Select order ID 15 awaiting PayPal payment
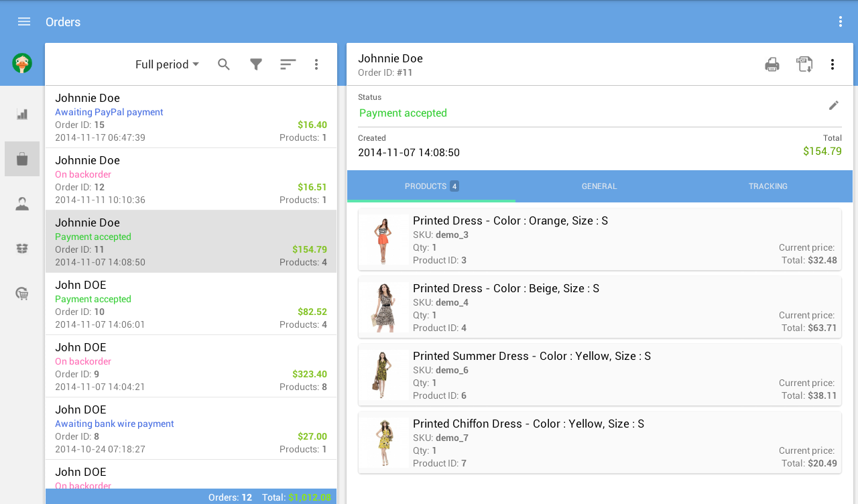858x504 pixels. pyautogui.click(x=191, y=117)
